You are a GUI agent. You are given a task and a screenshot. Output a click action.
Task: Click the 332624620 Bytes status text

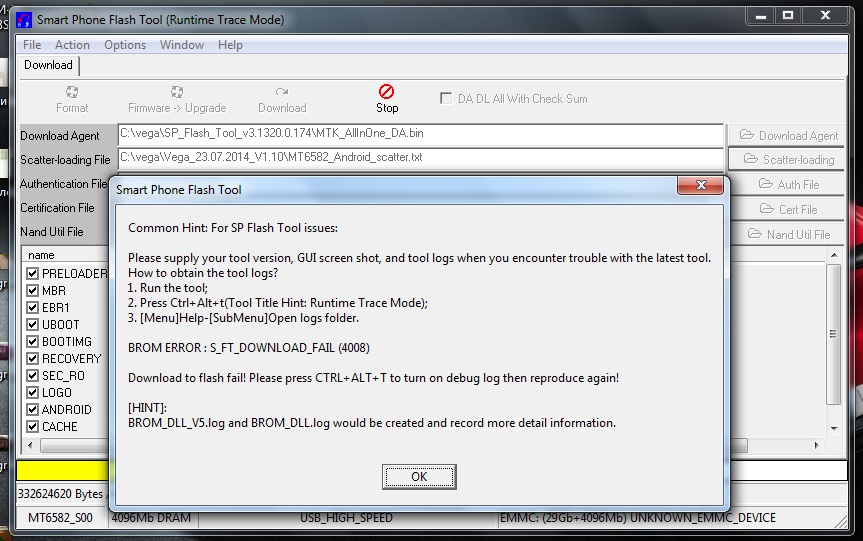(60, 494)
